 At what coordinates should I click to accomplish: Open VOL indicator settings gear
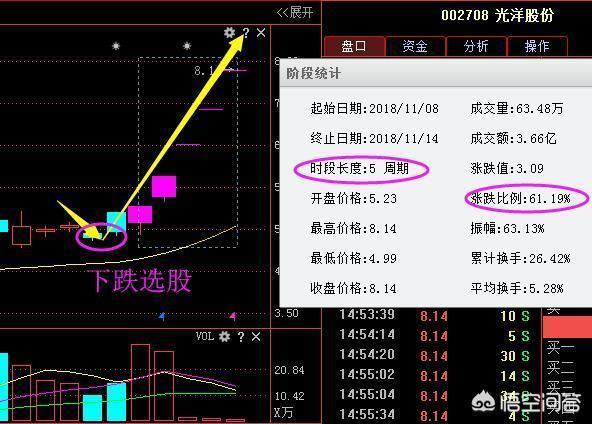click(x=224, y=336)
